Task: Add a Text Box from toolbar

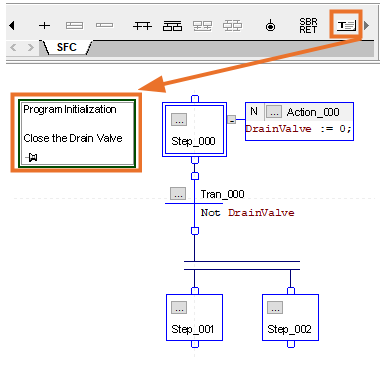Action: coord(346,25)
